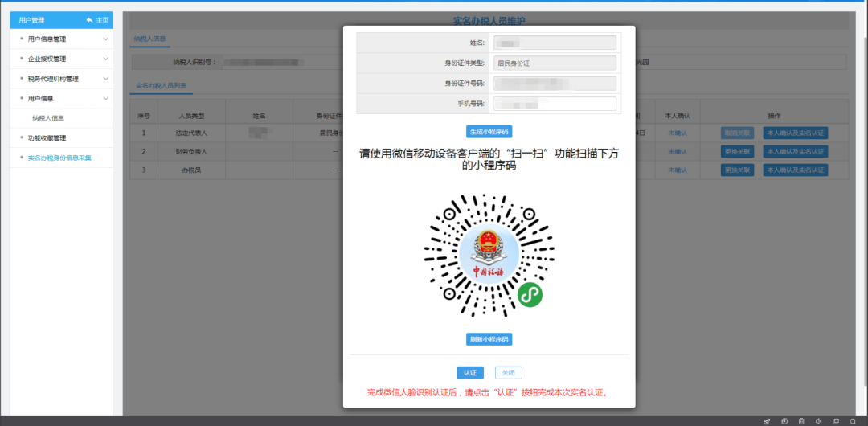Open 纳税人信息 sub-item in sidebar
This screenshot has width=868, height=426.
tap(49, 118)
